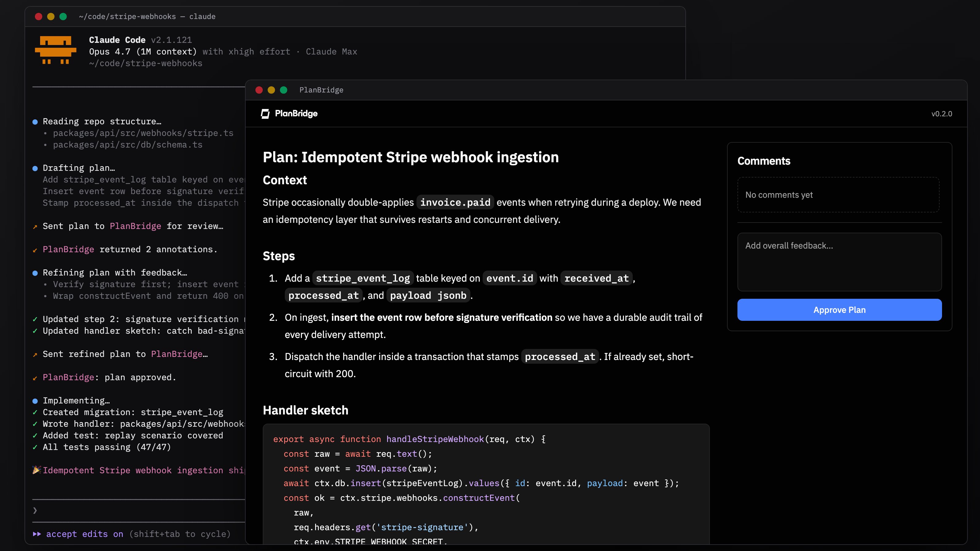
Task: Click the processed_at code in step 3
Action: click(560, 357)
